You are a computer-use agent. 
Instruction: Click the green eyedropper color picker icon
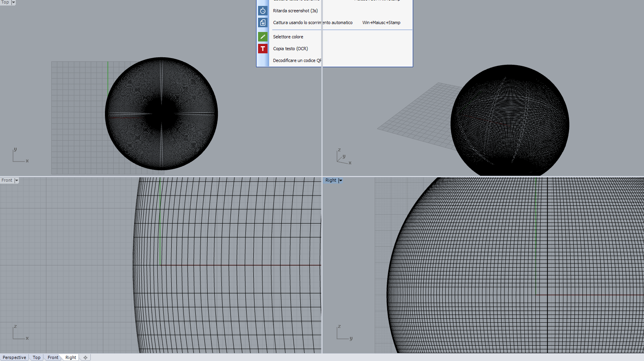pyautogui.click(x=263, y=37)
